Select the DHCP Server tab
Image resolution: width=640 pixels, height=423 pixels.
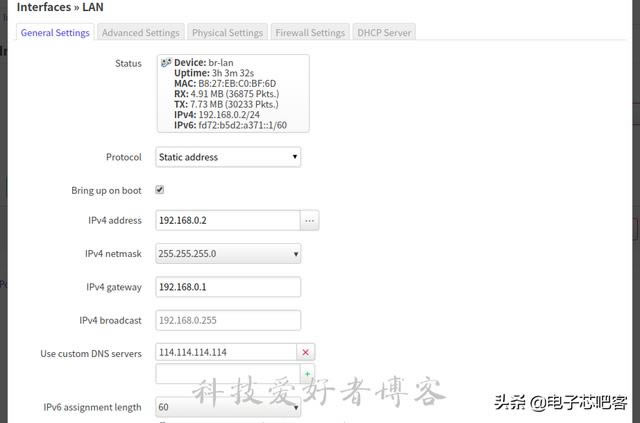coord(384,32)
